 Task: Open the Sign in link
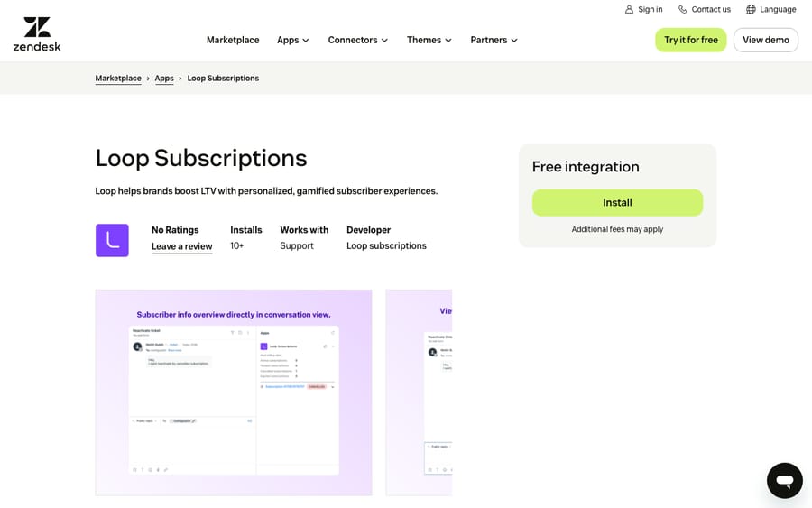point(643,9)
